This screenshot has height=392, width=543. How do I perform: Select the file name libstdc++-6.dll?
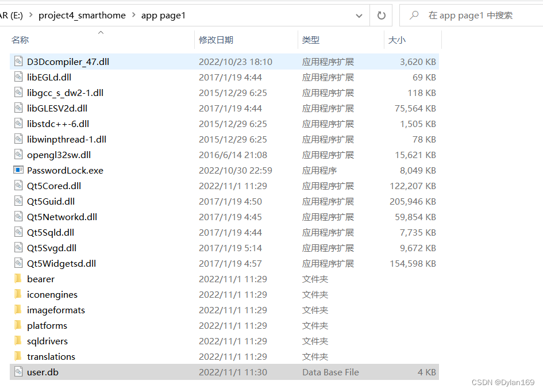click(x=58, y=124)
